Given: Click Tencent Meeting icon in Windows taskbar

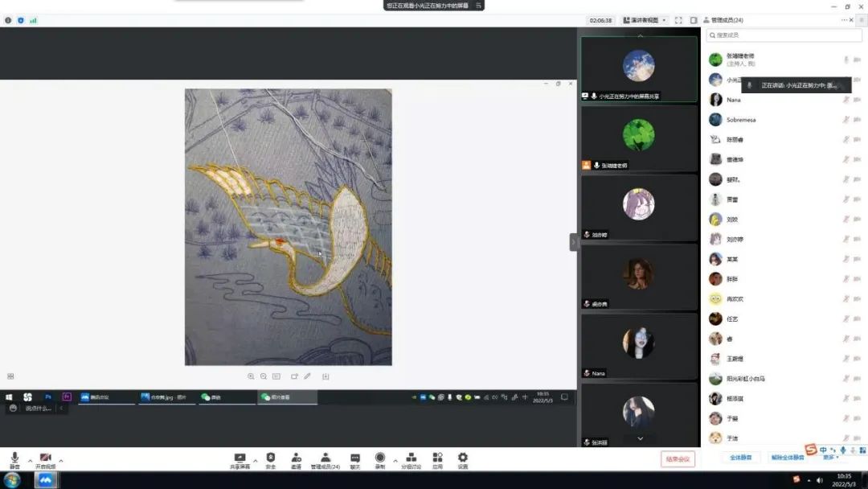Looking at the screenshot, I should pos(45,480).
